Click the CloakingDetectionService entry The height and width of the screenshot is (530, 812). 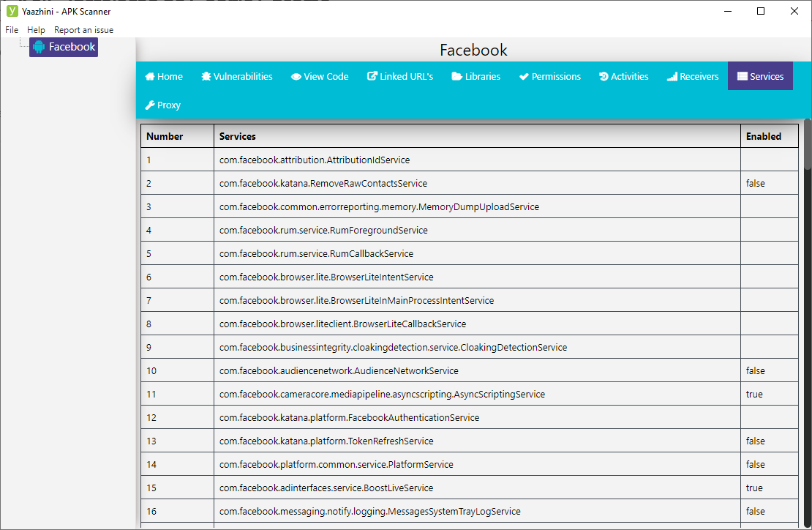pyautogui.click(x=393, y=347)
